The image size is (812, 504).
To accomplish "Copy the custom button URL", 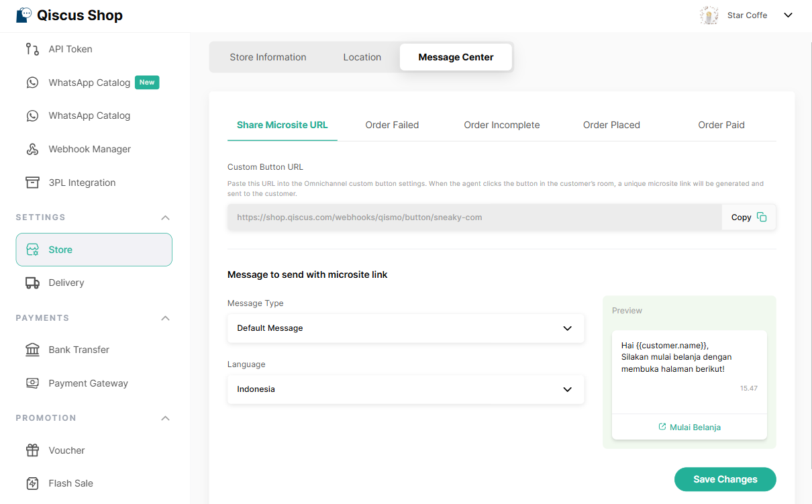I will coord(748,217).
